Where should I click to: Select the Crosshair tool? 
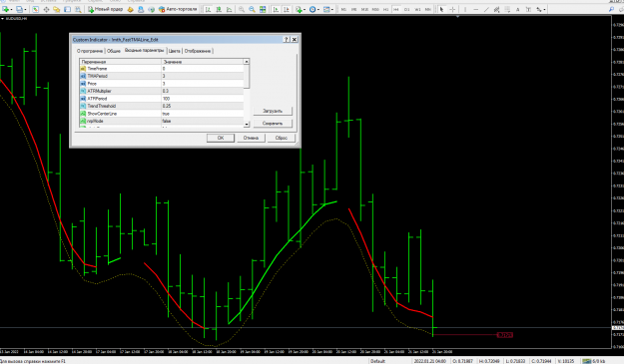[452, 9]
